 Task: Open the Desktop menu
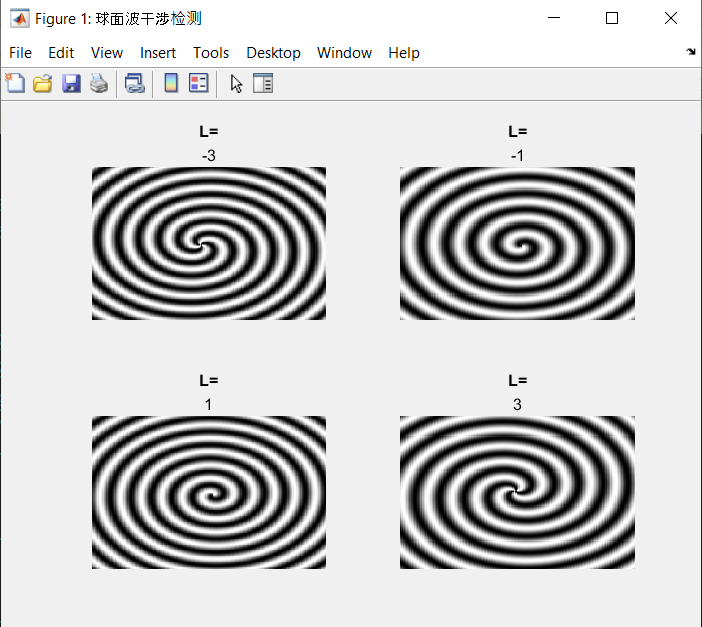click(274, 53)
